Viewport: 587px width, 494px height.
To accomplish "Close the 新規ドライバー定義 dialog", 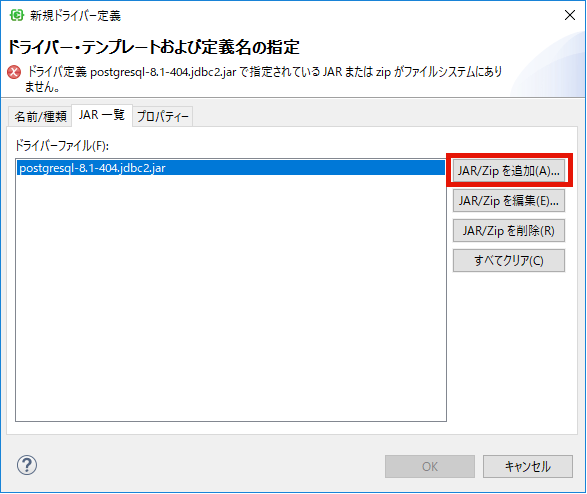I will (570, 15).
